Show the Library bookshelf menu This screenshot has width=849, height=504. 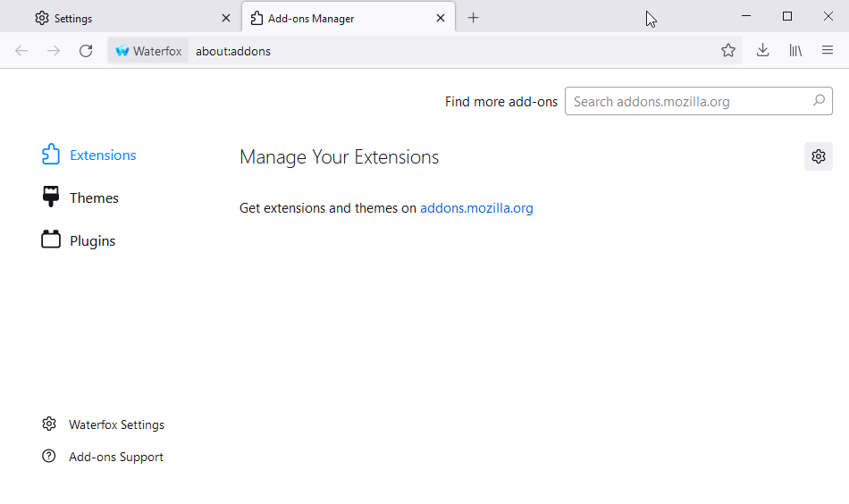(794, 50)
